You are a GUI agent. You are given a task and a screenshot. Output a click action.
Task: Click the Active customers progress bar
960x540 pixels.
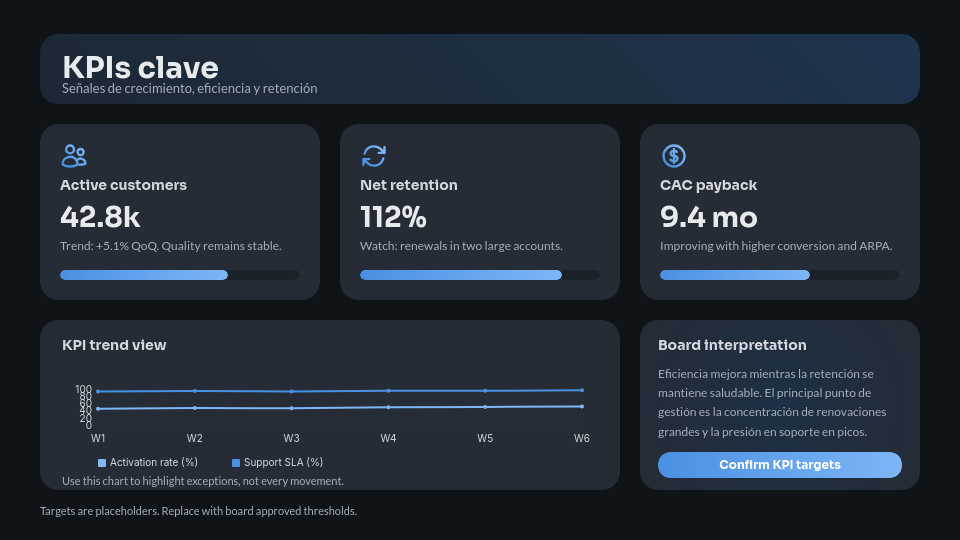click(180, 275)
